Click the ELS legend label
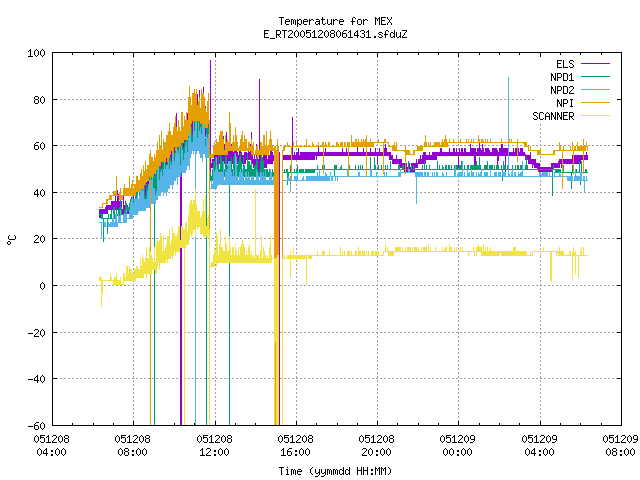Screen dimensions: 640x480 pyautogui.click(x=565, y=64)
